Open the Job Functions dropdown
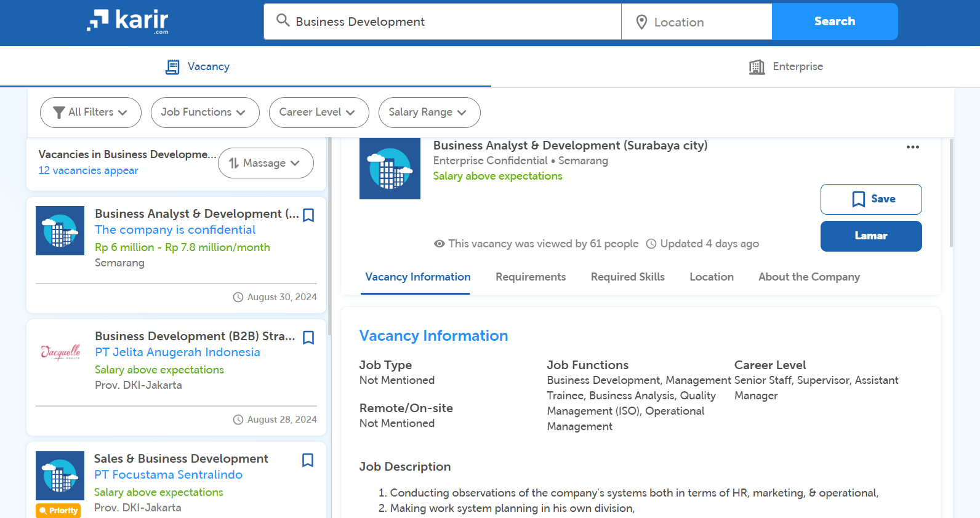Image resolution: width=980 pixels, height=518 pixels. coord(205,113)
